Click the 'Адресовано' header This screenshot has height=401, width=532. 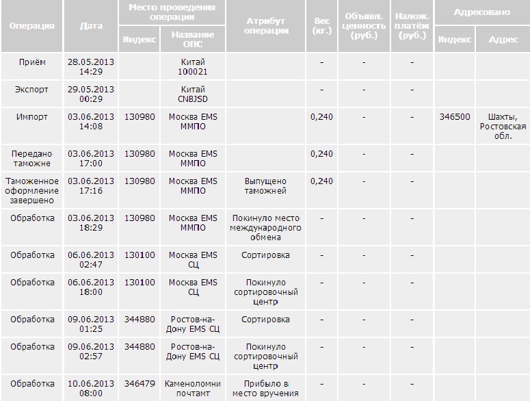pos(482,12)
